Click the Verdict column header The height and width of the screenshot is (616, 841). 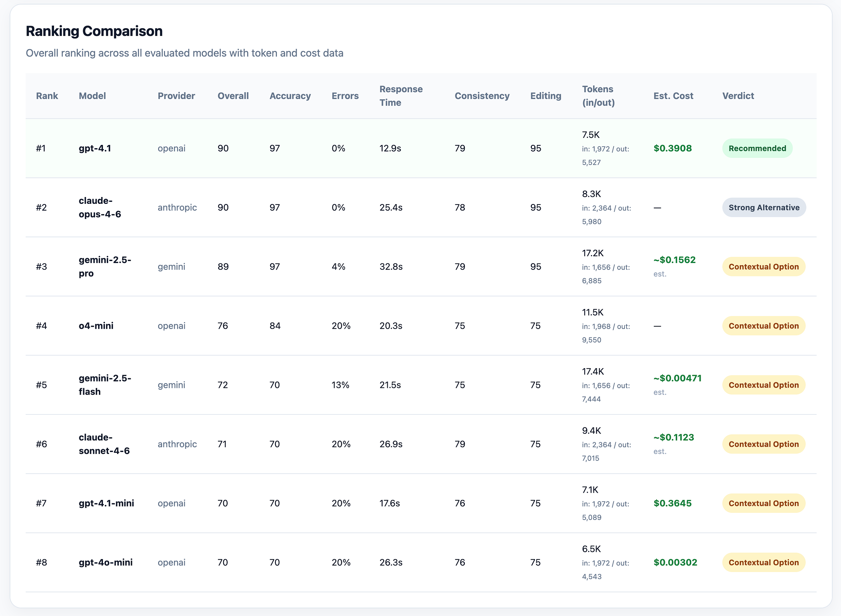pos(738,96)
